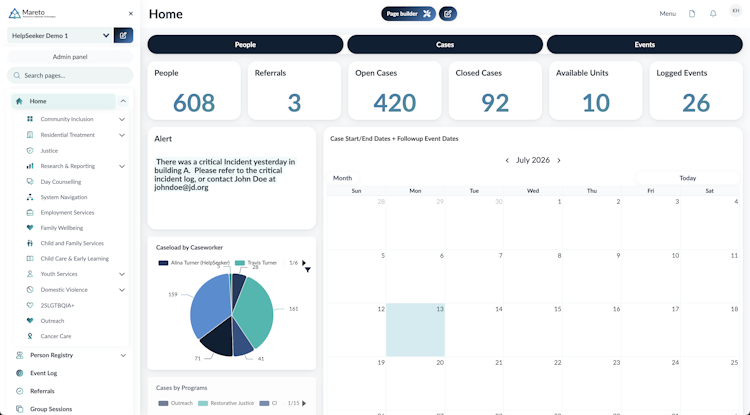
Task: Expand the Community Inclusion submenu
Action: click(x=122, y=119)
